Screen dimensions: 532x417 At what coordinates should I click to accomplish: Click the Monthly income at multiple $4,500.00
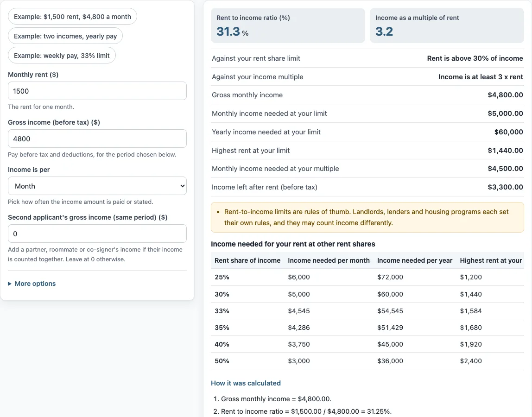[x=505, y=169]
